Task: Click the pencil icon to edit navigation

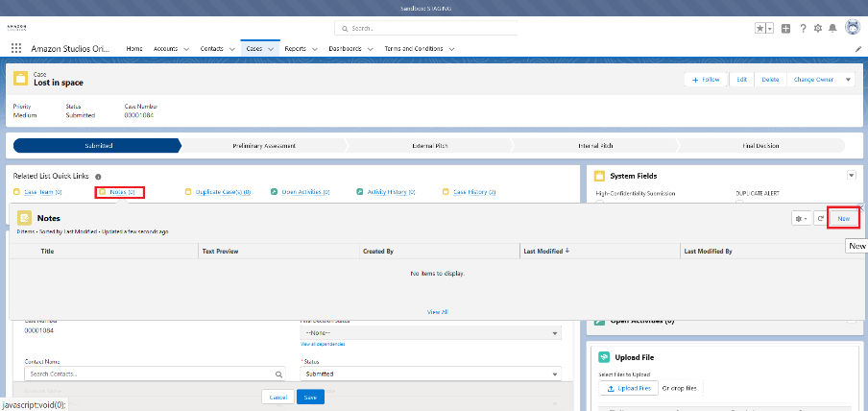Action: [x=858, y=49]
